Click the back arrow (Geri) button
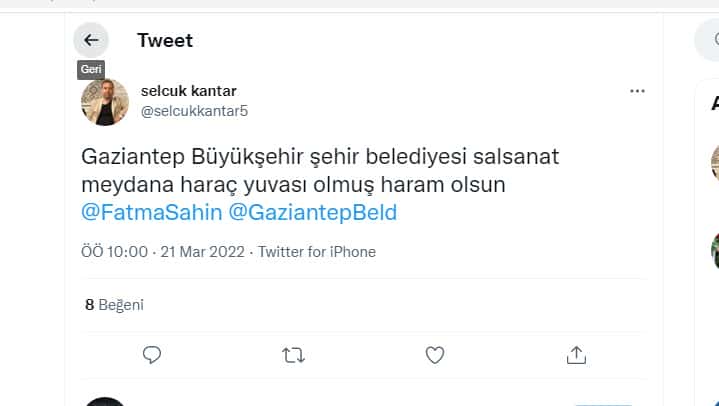This screenshot has height=406, width=719. coord(91,40)
